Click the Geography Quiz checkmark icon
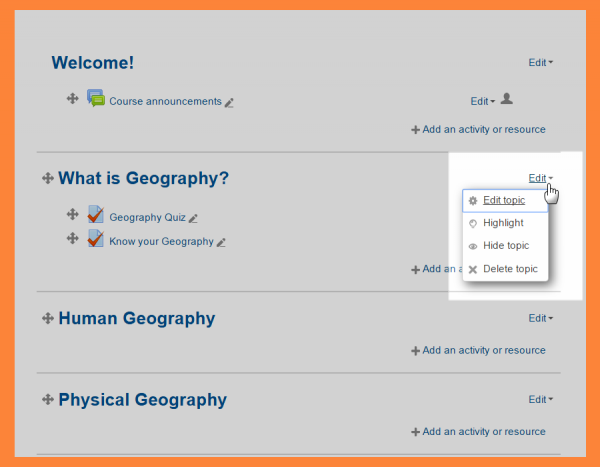 coord(96,214)
